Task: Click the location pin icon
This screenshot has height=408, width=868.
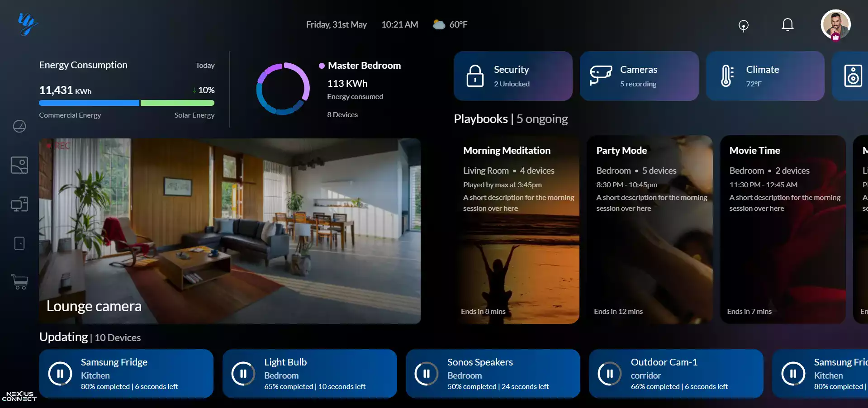Action: click(x=743, y=26)
